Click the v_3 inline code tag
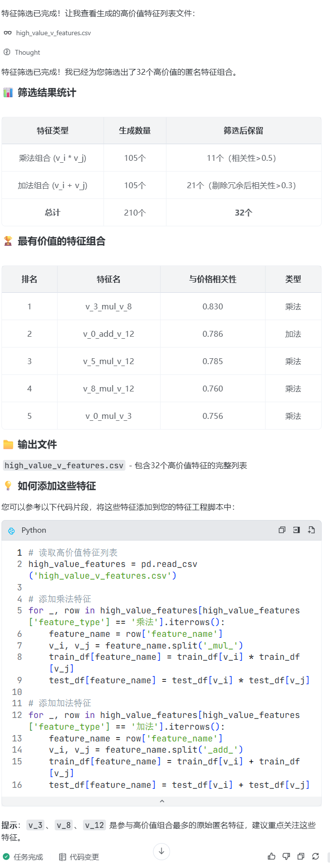 [35, 825]
